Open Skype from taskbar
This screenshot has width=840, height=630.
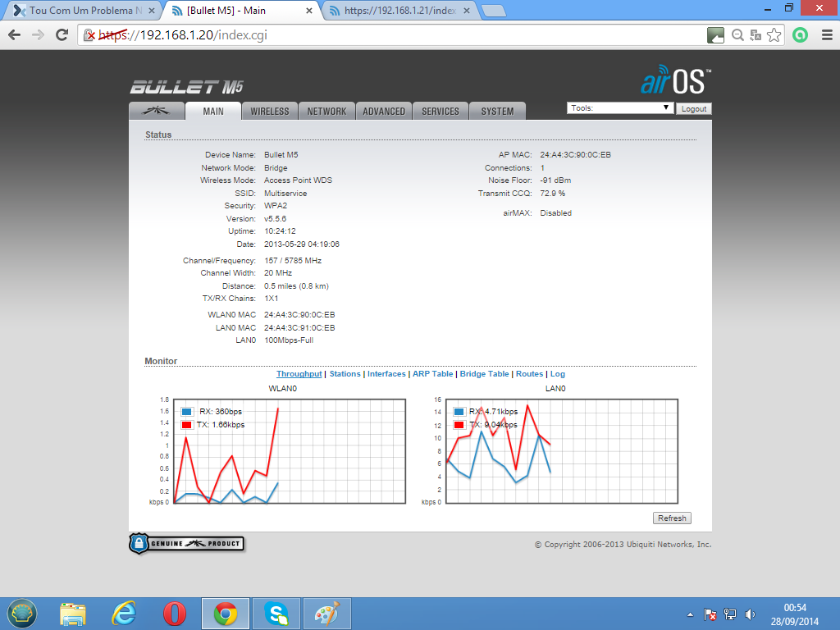[x=276, y=614]
